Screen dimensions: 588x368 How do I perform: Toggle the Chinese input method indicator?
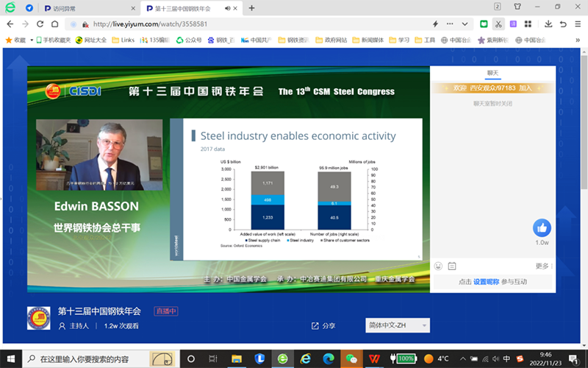pos(506,358)
